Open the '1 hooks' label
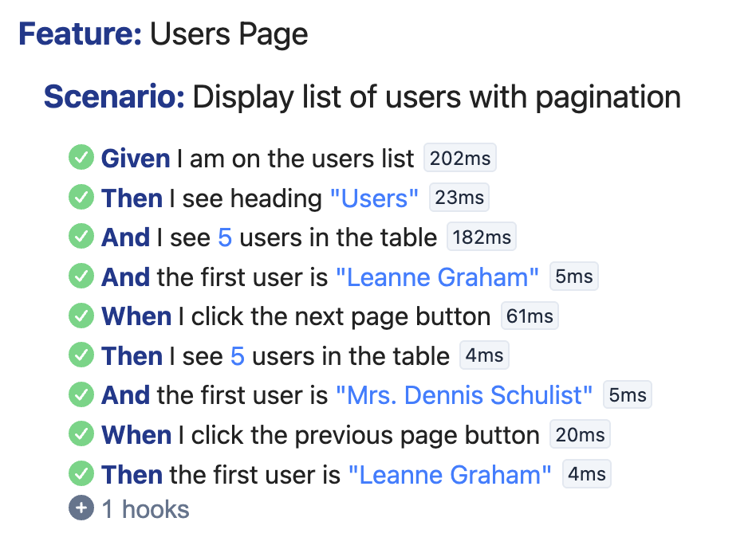The width and height of the screenshot is (756, 553). pyautogui.click(x=146, y=509)
